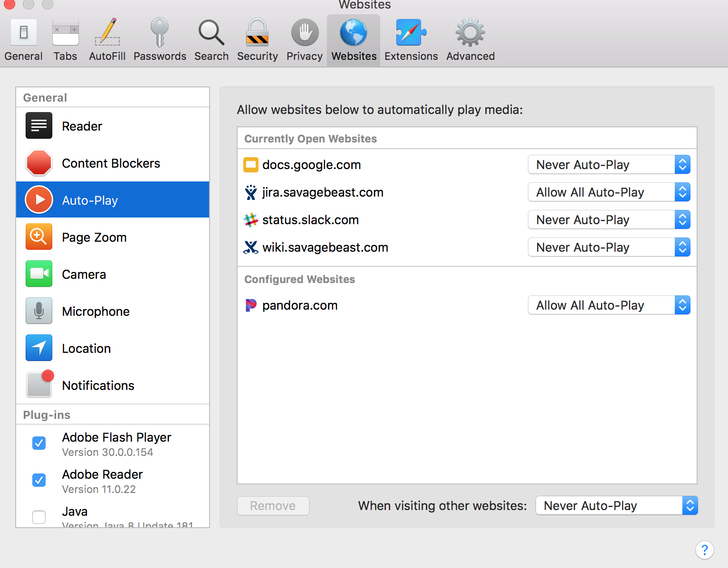
Task: Open the Security preferences padlock icon
Action: (257, 33)
